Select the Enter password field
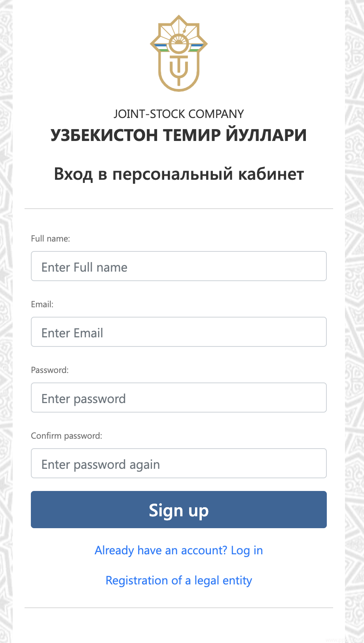This screenshot has height=643, width=364. [179, 398]
